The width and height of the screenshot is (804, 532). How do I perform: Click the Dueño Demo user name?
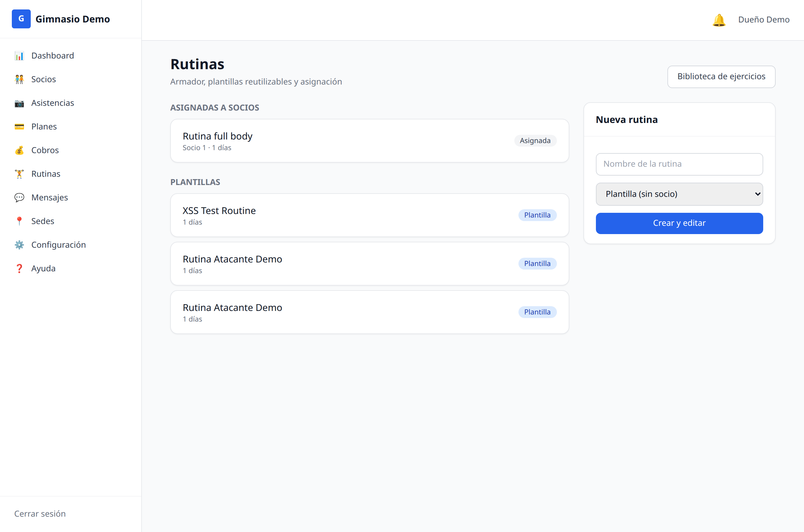pos(764,20)
